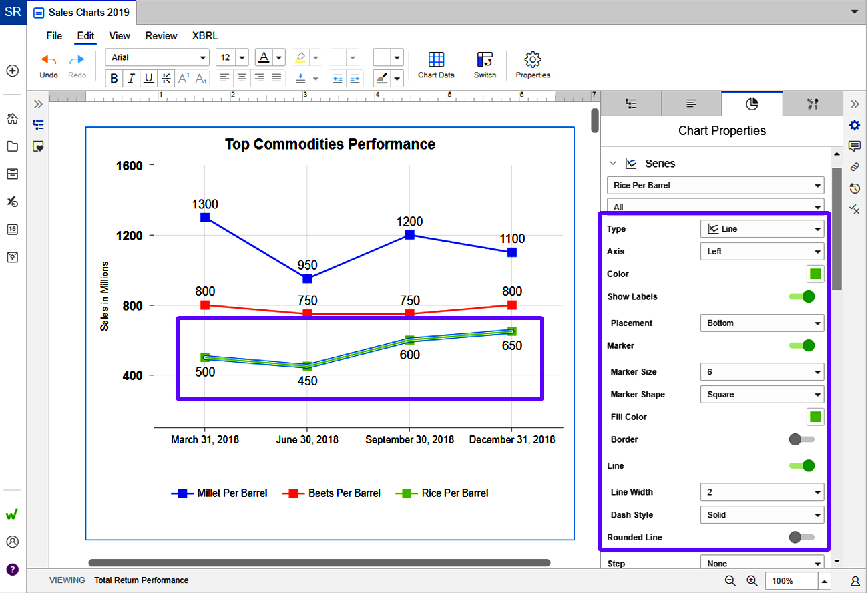This screenshot has height=593, width=868.
Task: Collapse the Series section chevron
Action: pos(612,164)
